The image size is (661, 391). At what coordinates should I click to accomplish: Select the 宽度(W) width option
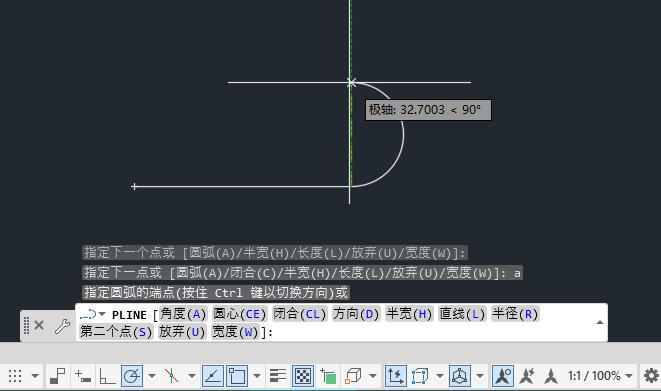(x=235, y=332)
